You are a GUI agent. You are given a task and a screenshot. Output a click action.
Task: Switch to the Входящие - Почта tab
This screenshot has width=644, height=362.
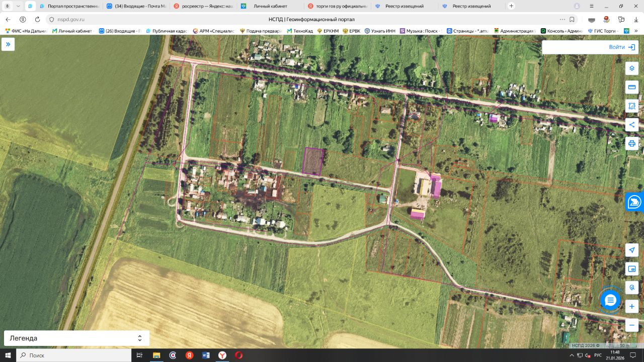point(136,6)
